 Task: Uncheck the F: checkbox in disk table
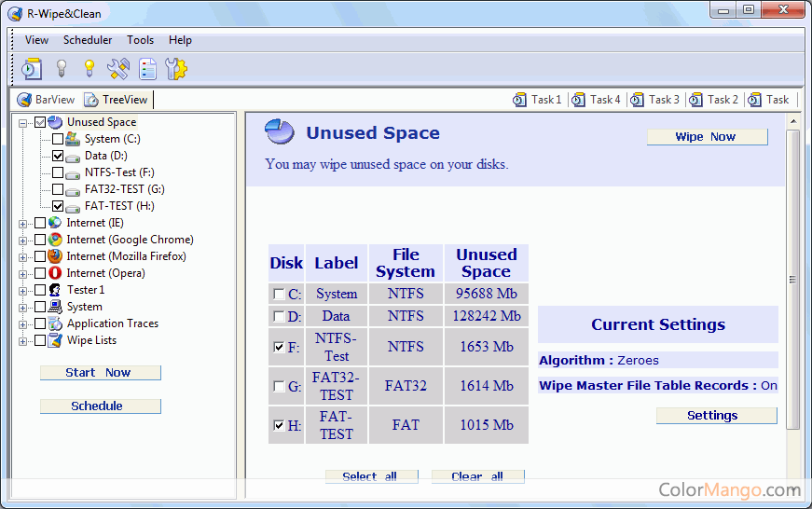pos(279,347)
